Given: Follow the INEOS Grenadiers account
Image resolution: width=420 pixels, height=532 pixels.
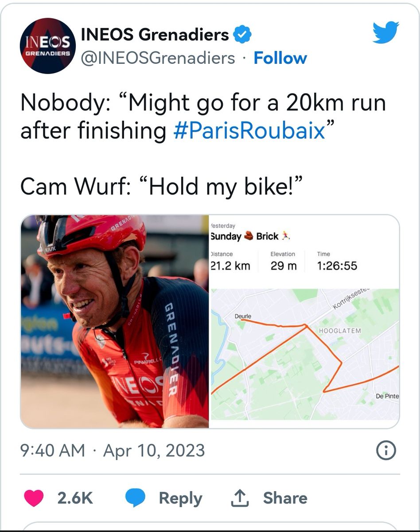Looking at the screenshot, I should click(280, 58).
